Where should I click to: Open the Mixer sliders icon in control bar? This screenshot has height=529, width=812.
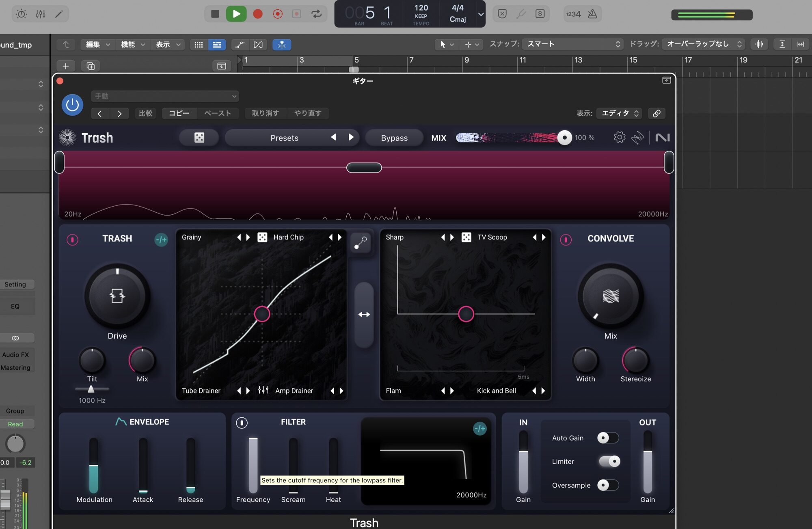(41, 14)
